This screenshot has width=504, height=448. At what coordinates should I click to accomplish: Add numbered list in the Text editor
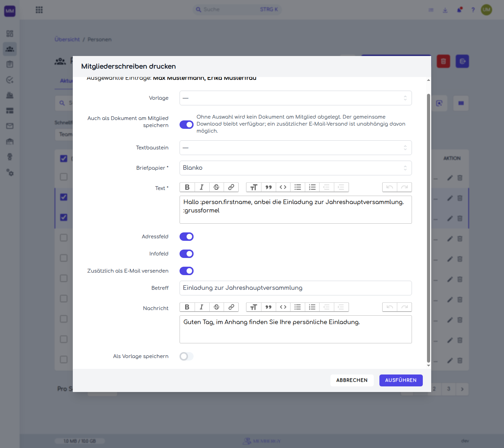tap(312, 187)
